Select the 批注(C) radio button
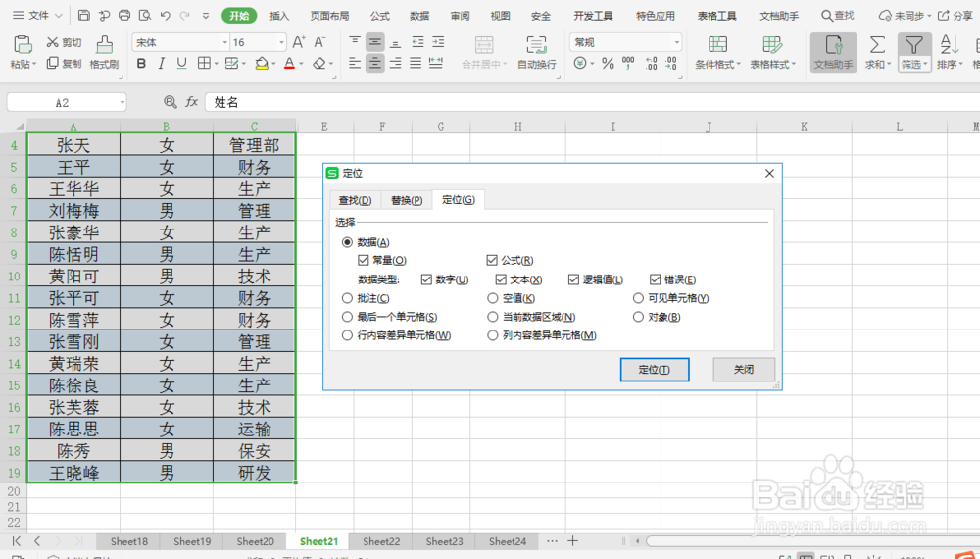Image resolution: width=980 pixels, height=559 pixels. (347, 298)
